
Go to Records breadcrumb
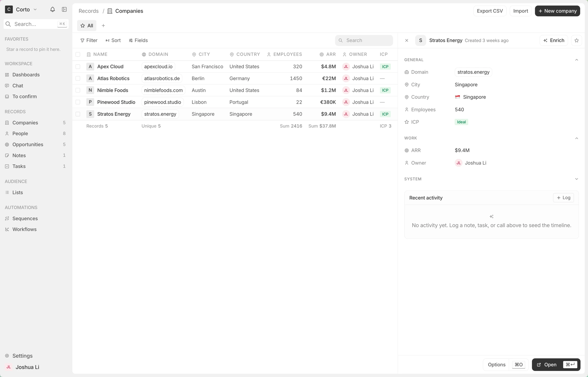pyautogui.click(x=88, y=11)
